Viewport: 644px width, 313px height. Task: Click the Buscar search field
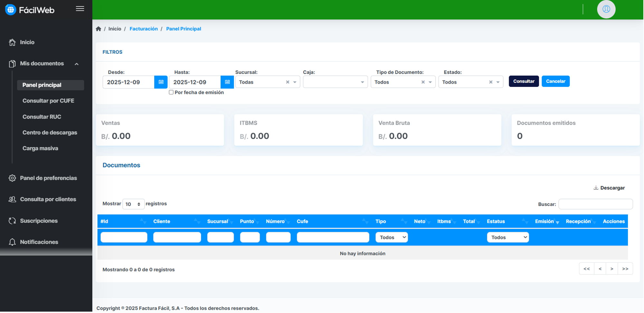click(595, 204)
